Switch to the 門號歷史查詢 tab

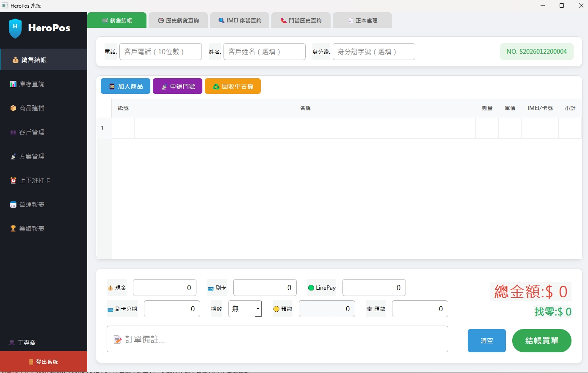(301, 20)
